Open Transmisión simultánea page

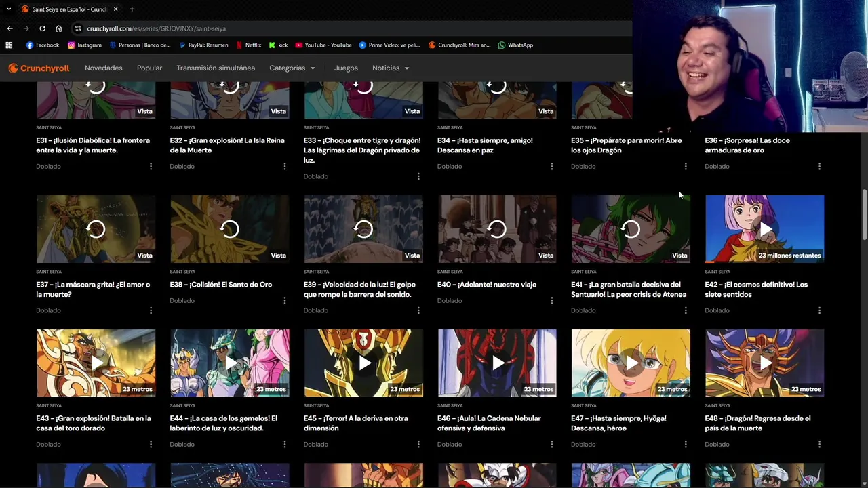tap(216, 68)
